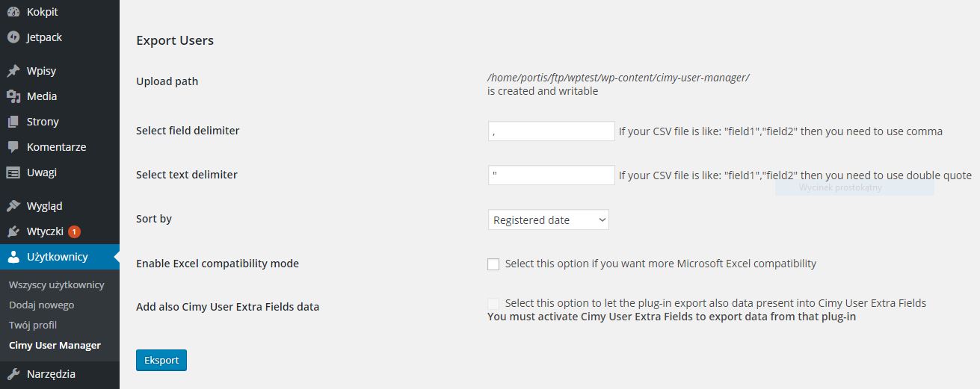Go to Dodaj nowego user page
980x389 pixels.
42,305
